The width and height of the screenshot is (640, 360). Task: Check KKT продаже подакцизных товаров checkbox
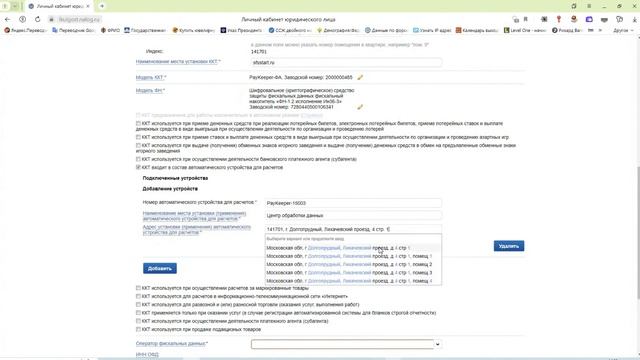pyautogui.click(x=138, y=329)
